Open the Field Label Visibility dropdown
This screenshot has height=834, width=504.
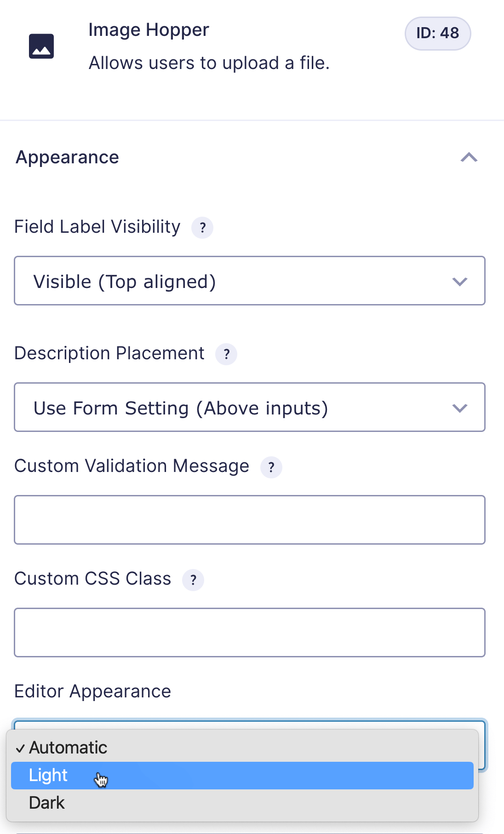click(x=250, y=281)
